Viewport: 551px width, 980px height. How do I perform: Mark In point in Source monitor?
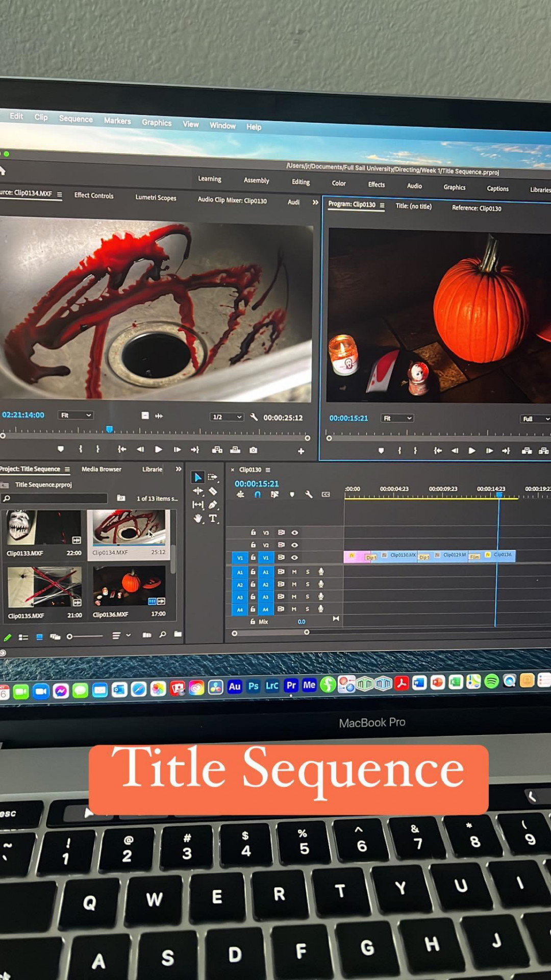[81, 449]
